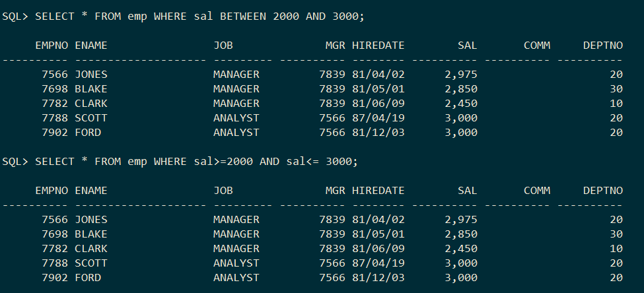The height and width of the screenshot is (293, 644).
Task: Select CLARK in the sal>=2000 query results
Action: click(90, 249)
